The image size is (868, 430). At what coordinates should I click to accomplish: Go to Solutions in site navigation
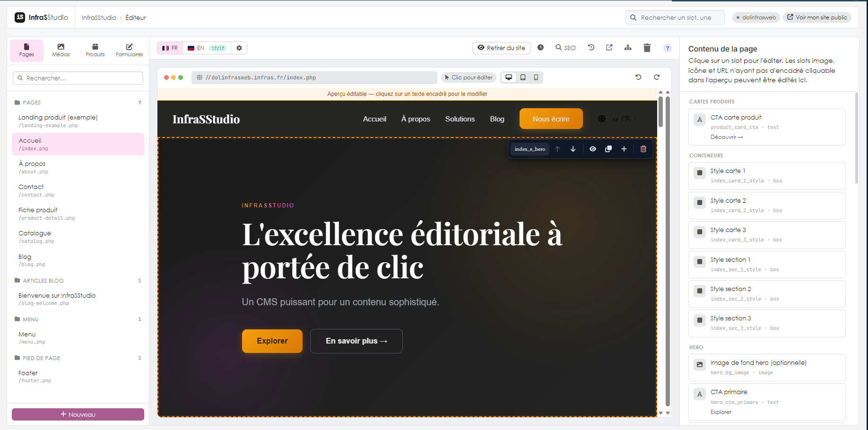[x=460, y=119]
